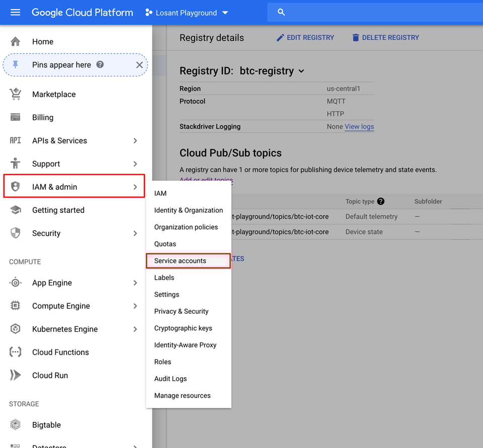The width and height of the screenshot is (483, 448).
Task: Click the Bigtable storage icon
Action: (x=16, y=425)
